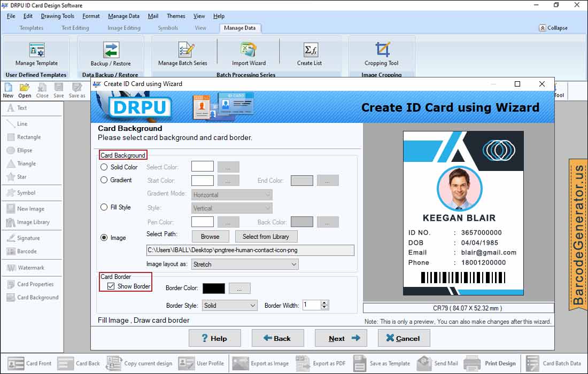Increase Border Width with the up arrow
Viewport: 588px width, 374px height.
(x=325, y=303)
